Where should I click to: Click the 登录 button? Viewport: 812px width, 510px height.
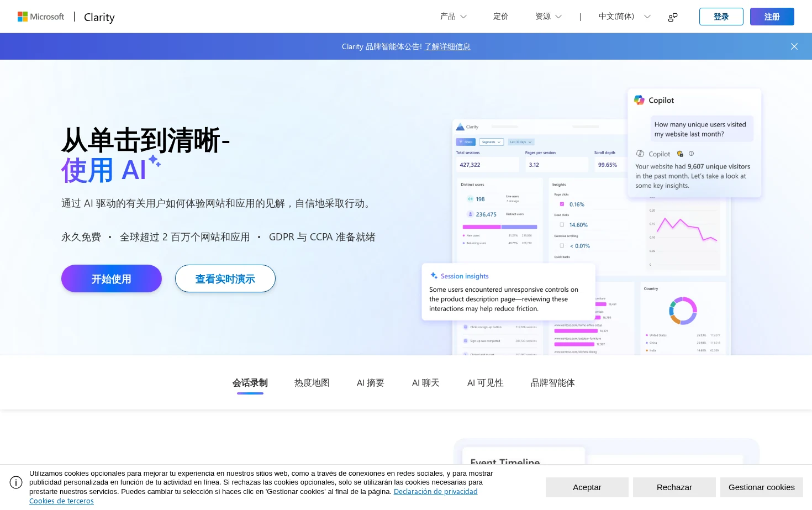(x=721, y=17)
